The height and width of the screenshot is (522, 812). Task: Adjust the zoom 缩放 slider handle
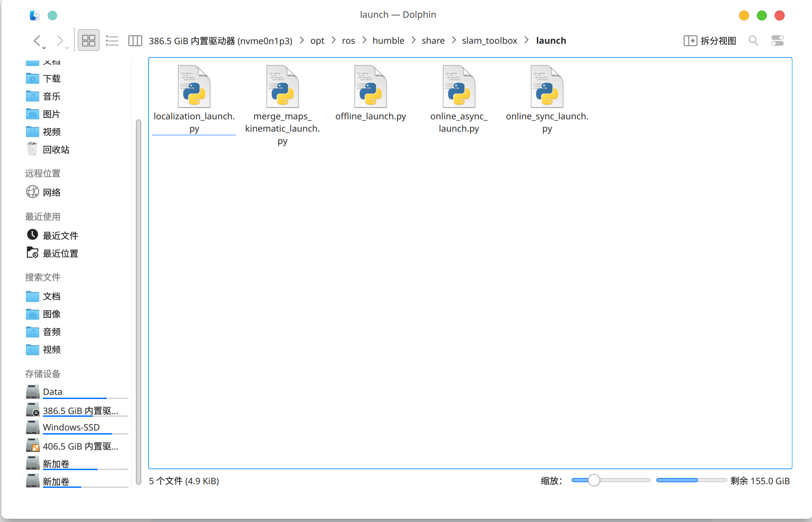coord(594,480)
